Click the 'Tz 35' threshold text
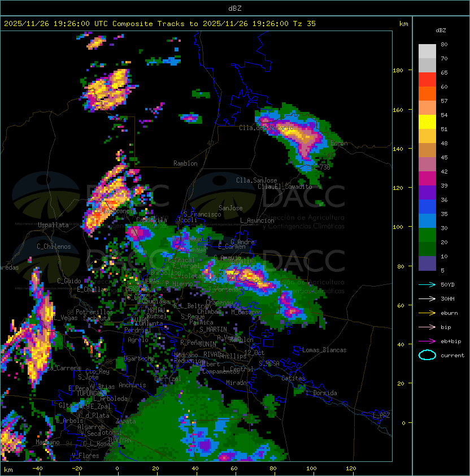 304,24
